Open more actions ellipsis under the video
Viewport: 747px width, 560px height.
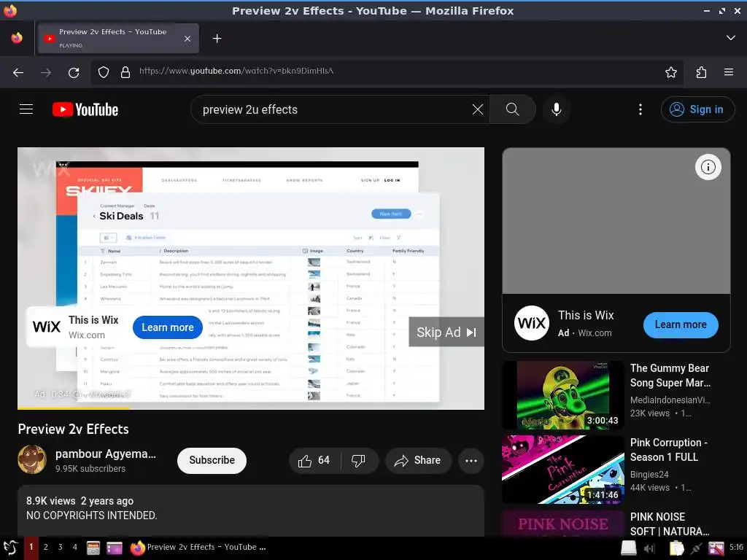point(471,461)
